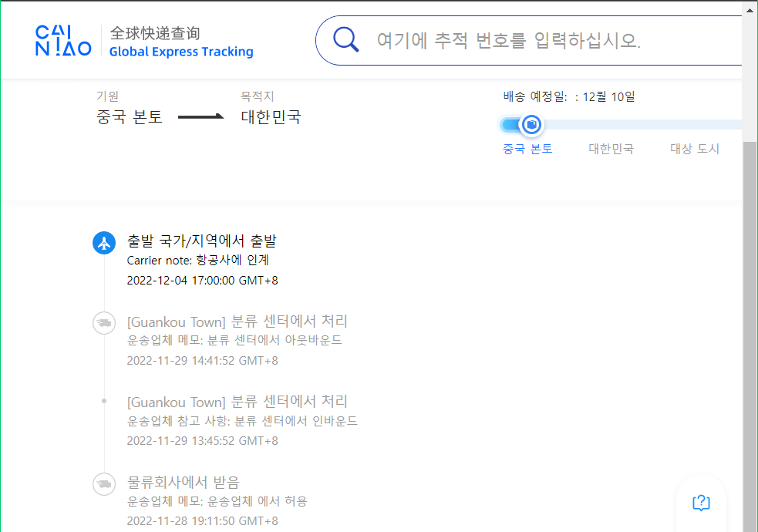Viewport: 758px width, 532px height.
Task: Select the 대상 도시 progress stage label
Action: [695, 149]
